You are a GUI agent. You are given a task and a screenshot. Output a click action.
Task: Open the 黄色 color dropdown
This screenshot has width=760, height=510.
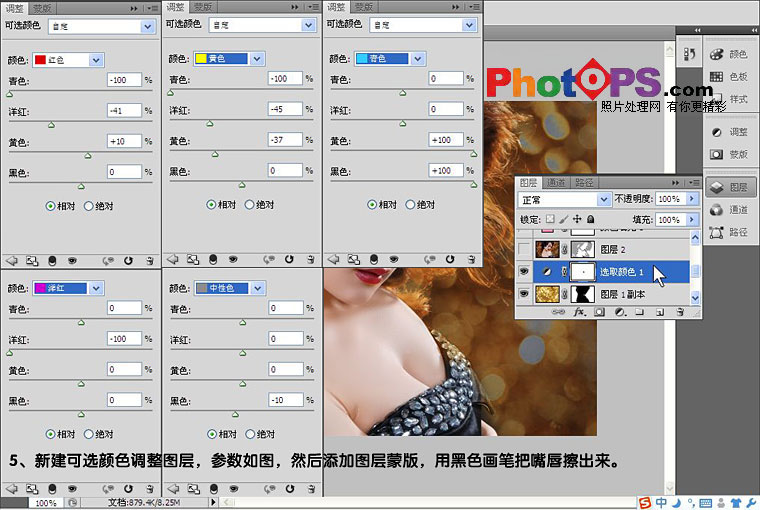(x=257, y=59)
